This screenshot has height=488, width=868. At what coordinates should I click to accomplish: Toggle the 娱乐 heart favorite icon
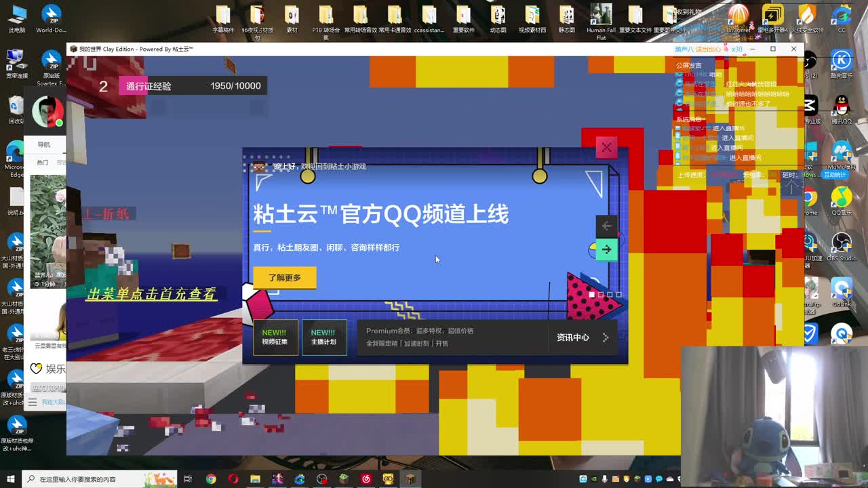click(36, 367)
